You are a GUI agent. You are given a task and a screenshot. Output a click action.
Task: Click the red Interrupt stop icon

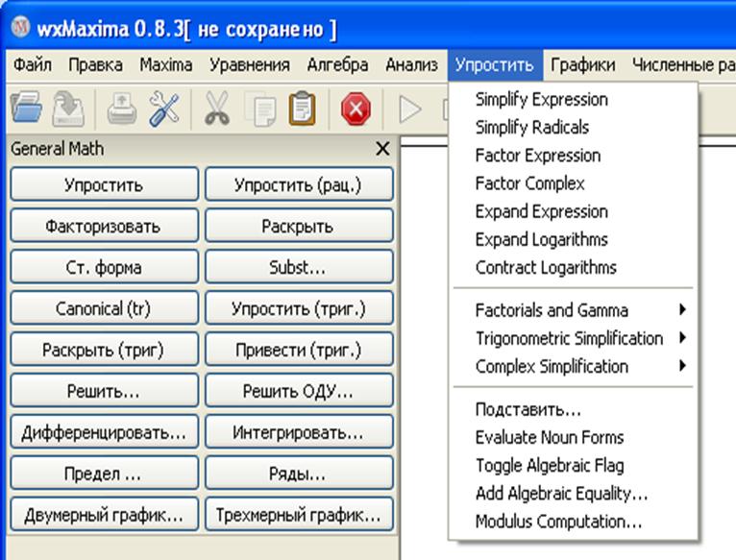pos(356,109)
